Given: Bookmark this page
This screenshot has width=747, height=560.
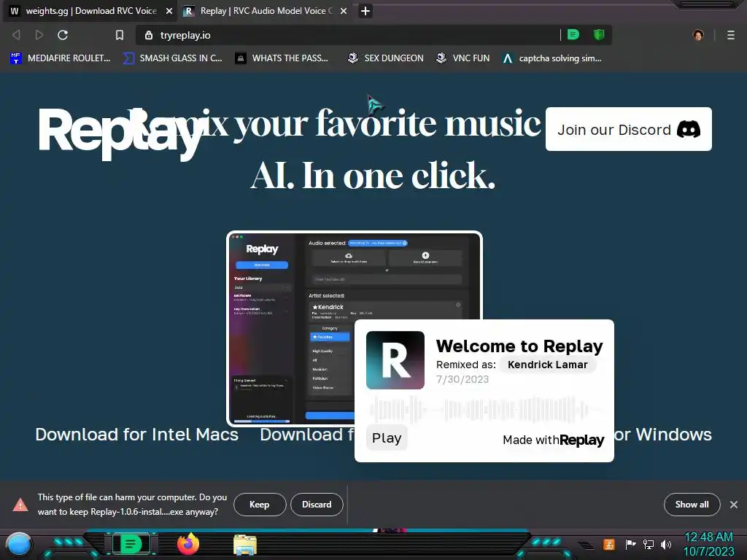Looking at the screenshot, I should (119, 35).
